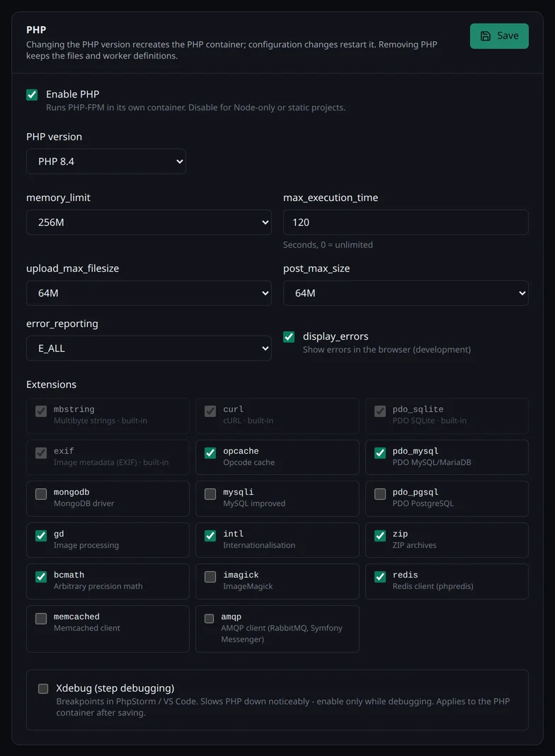Enable the imagick extension
The width and height of the screenshot is (555, 756).
pos(210,577)
